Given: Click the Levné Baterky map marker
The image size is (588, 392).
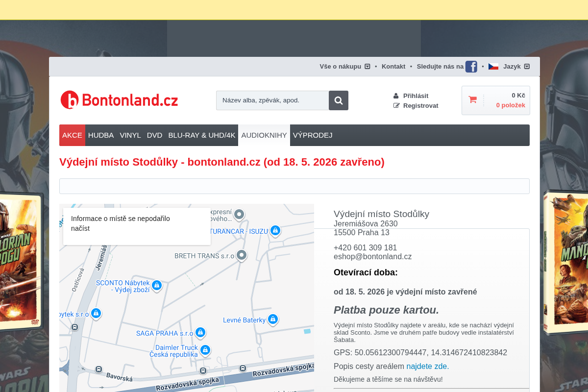Looking at the screenshot, I should coord(273,319).
